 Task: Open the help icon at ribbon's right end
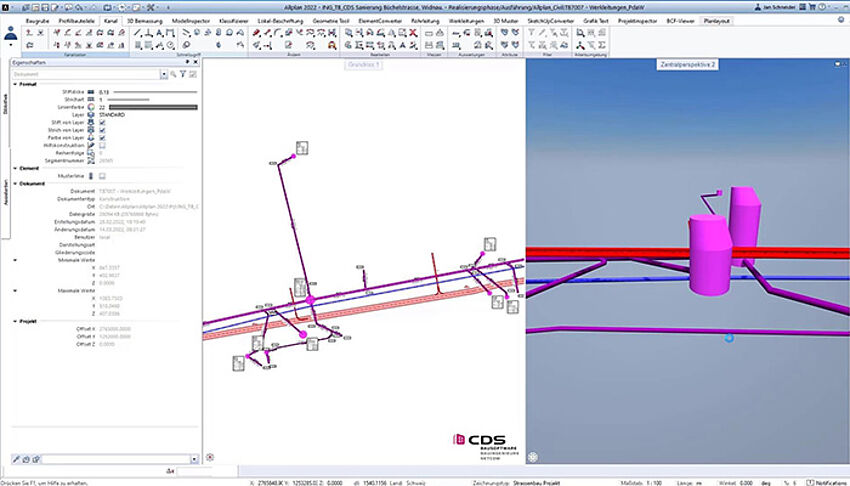(x=841, y=20)
